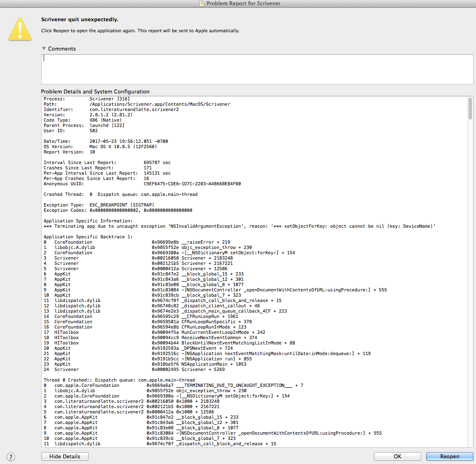The image size is (476, 464).
Task: Click the Thread 0 Crashed heading line
Action: pos(119,380)
